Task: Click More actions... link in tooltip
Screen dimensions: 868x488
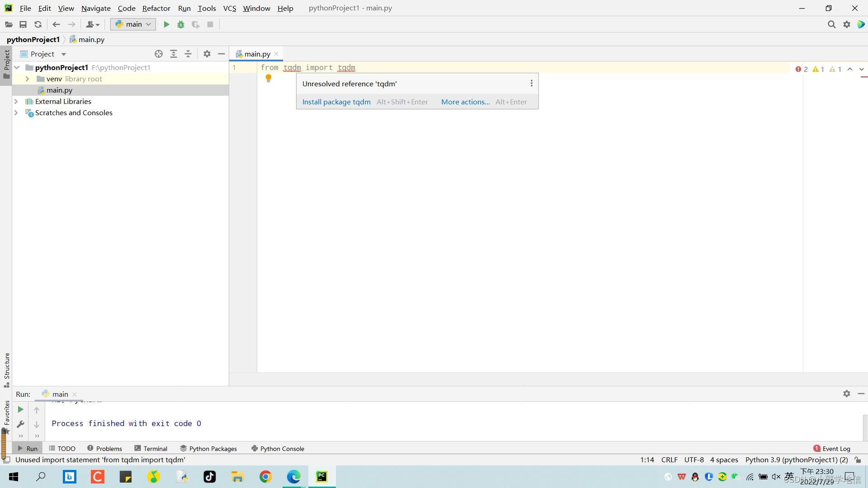Action: click(465, 102)
